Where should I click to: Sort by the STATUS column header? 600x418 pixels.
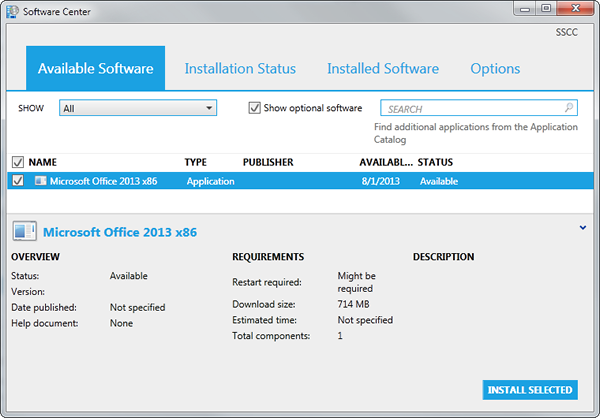point(435,162)
